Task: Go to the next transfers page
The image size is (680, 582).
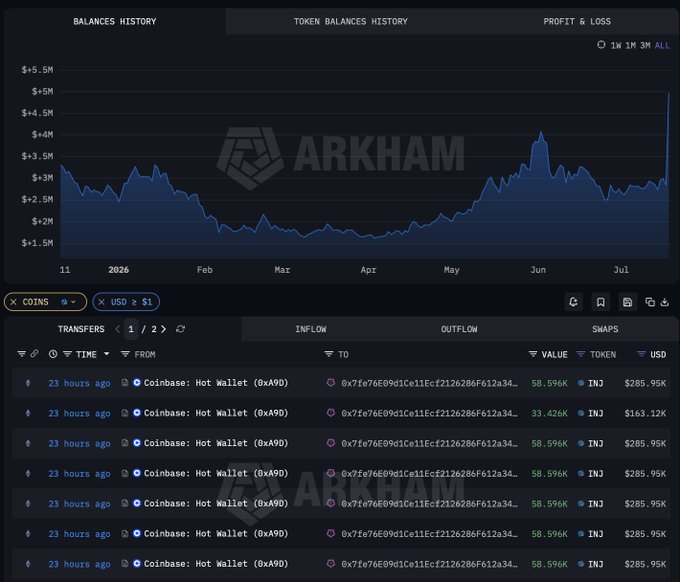Action: [163, 329]
